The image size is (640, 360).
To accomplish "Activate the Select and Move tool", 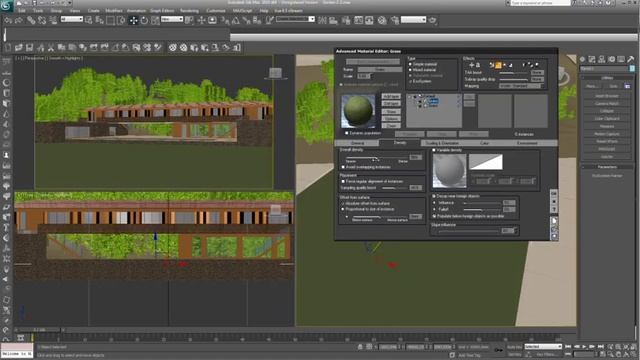I will 133,20.
